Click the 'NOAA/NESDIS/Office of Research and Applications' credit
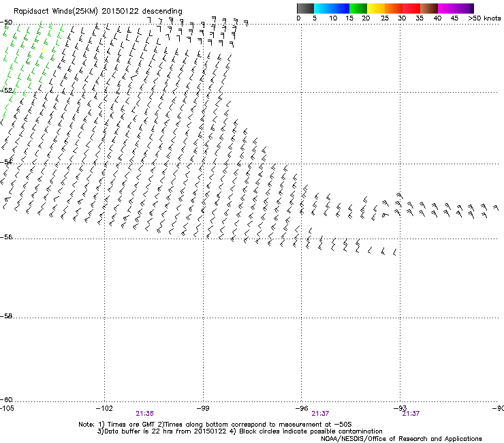The image size is (504, 443). point(401,438)
